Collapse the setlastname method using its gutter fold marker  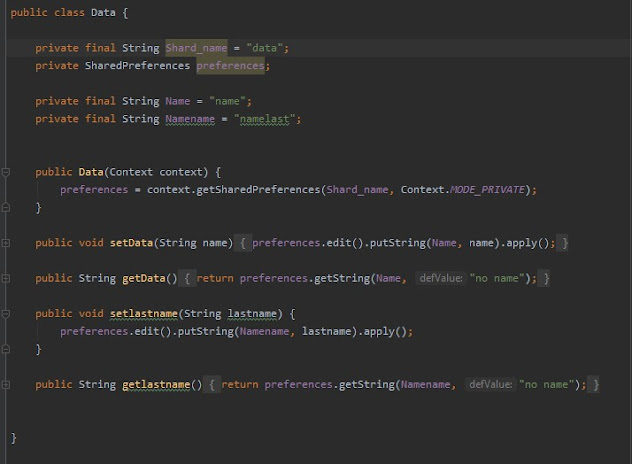pyautogui.click(x=6, y=314)
